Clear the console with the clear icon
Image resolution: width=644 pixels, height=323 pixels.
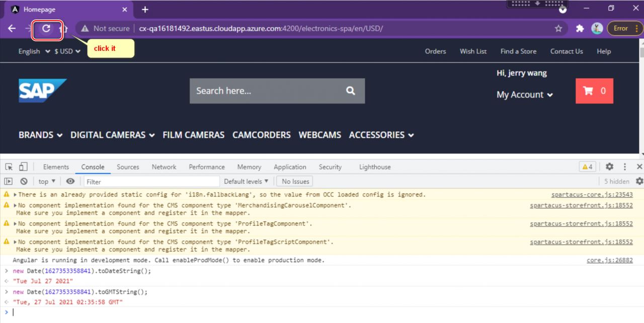tap(24, 181)
